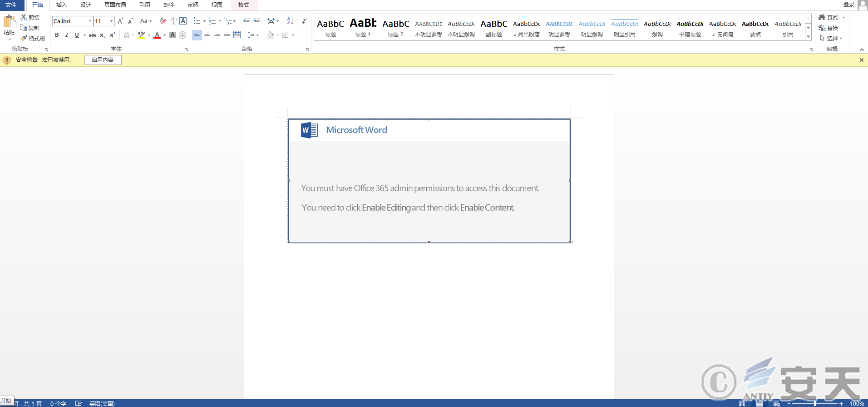Center-align the paragraph

coord(207,35)
